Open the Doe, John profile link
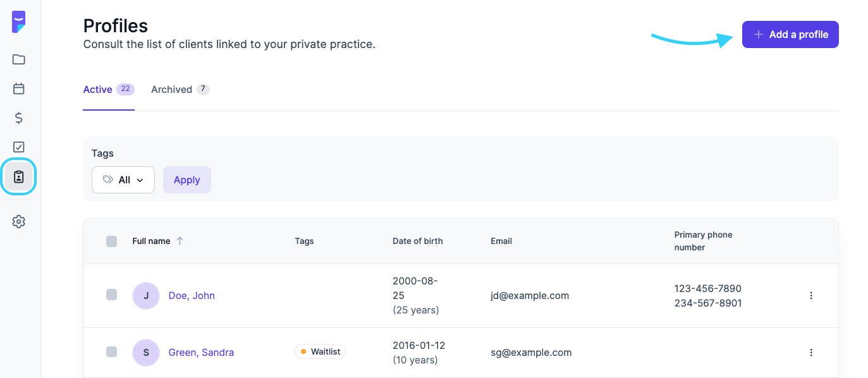 coord(192,295)
